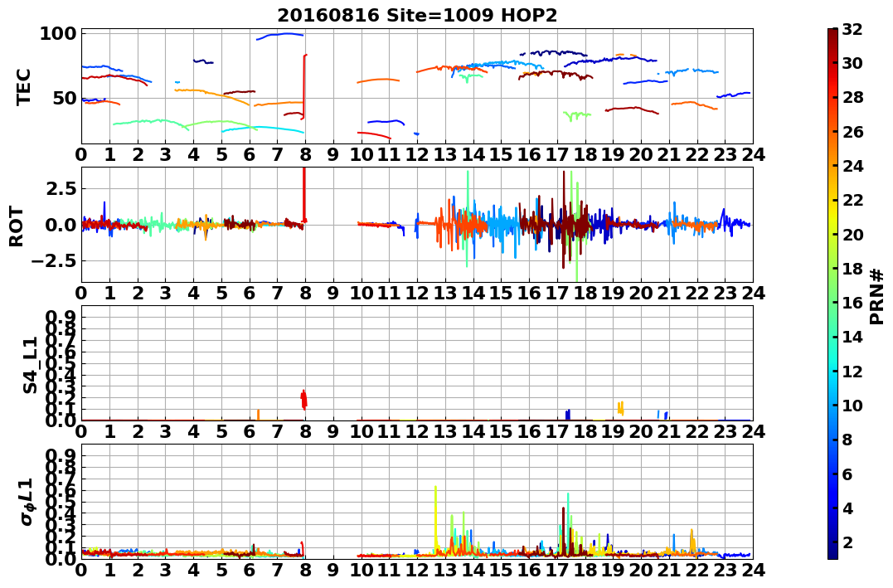This screenshot has height=588, width=893.
Task: Click the colorbar tick label 24
Action: point(852,167)
